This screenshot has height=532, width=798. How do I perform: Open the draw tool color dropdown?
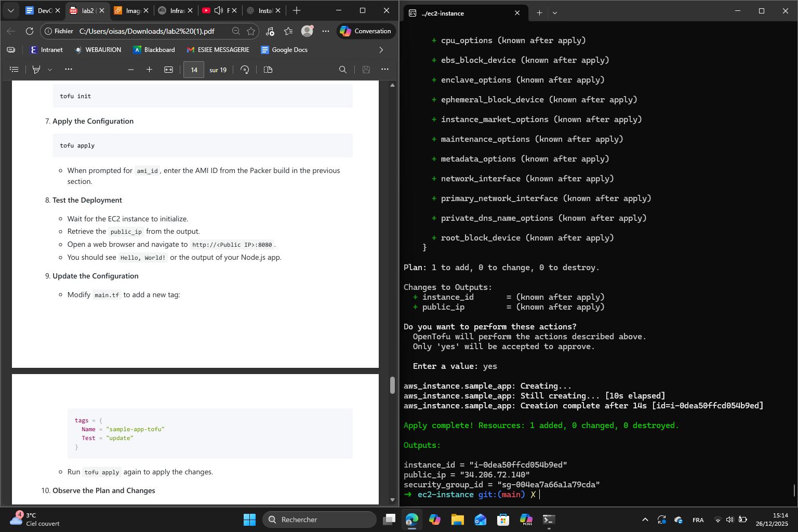pos(50,69)
